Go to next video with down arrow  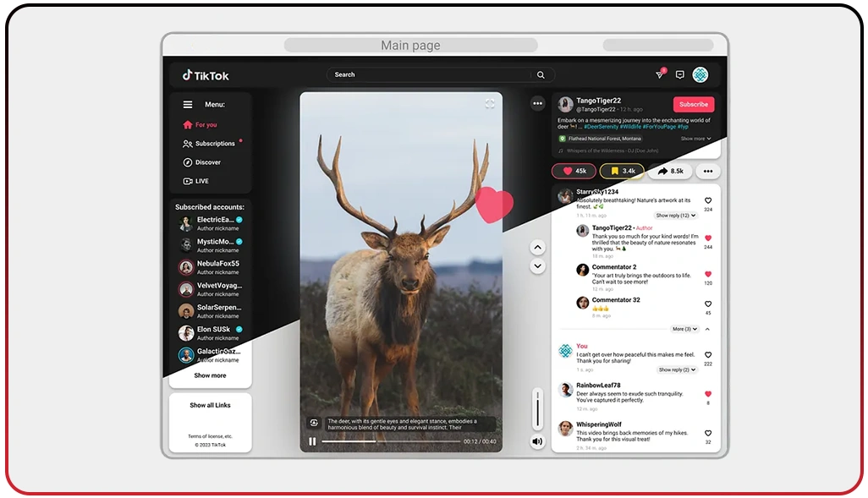[x=537, y=266]
